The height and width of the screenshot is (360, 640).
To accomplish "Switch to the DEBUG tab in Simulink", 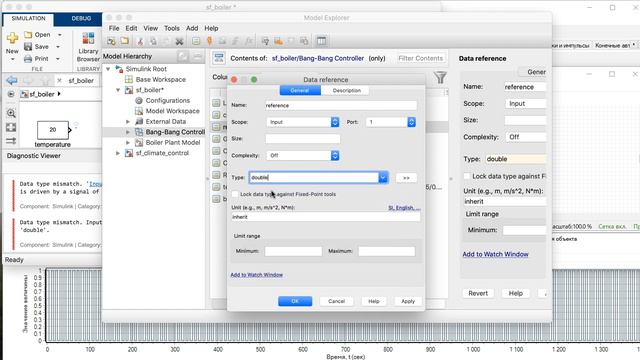I will pyautogui.click(x=81, y=18).
